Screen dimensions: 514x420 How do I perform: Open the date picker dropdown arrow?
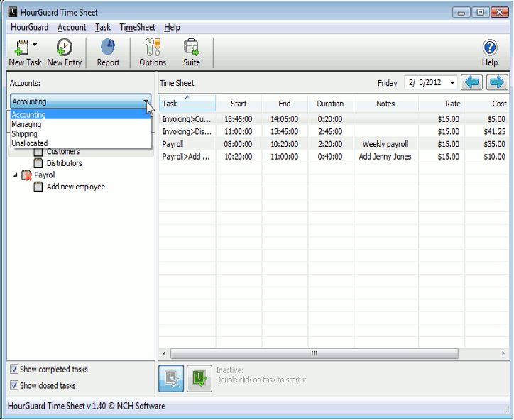(452, 82)
